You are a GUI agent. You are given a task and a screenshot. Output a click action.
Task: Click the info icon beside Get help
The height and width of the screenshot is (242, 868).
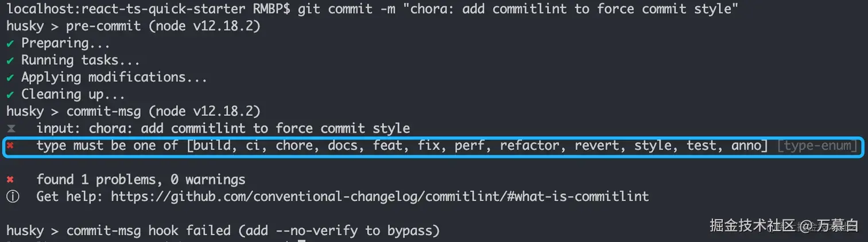(11, 197)
